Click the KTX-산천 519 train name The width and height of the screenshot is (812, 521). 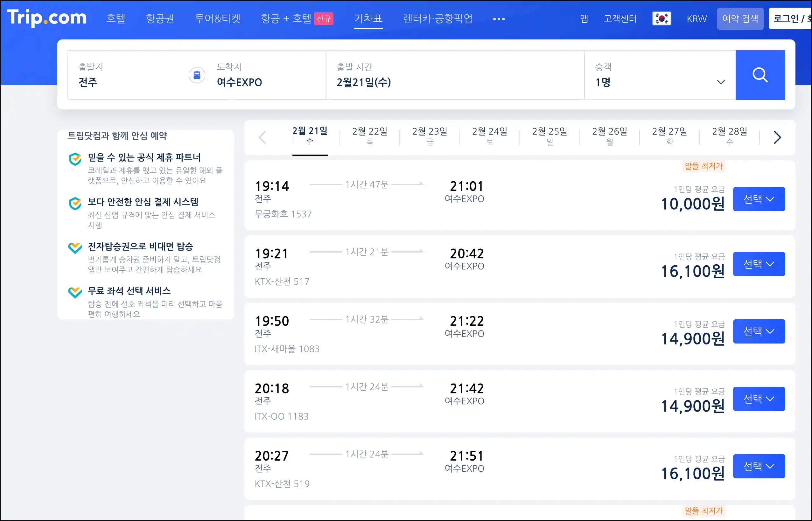coord(282,483)
